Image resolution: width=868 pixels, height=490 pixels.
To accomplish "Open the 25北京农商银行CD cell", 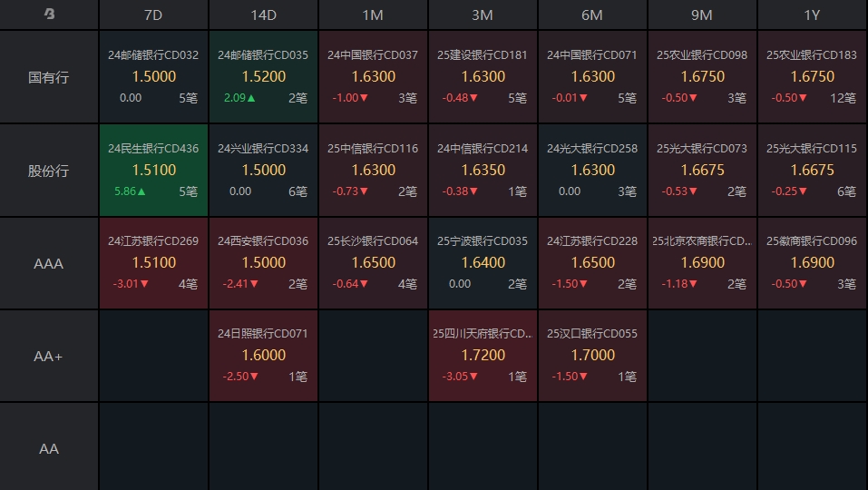I will coord(702,263).
